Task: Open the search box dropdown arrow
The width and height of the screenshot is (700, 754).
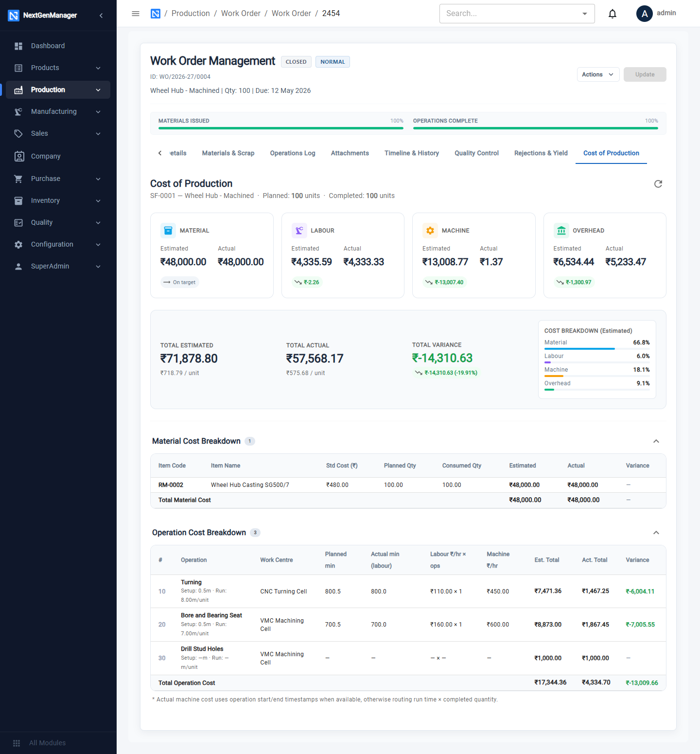Action: pyautogui.click(x=585, y=14)
